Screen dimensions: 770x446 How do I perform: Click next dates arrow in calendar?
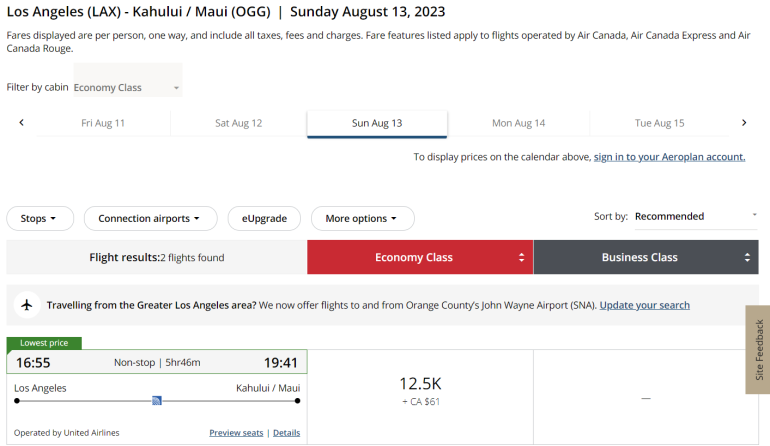click(743, 123)
